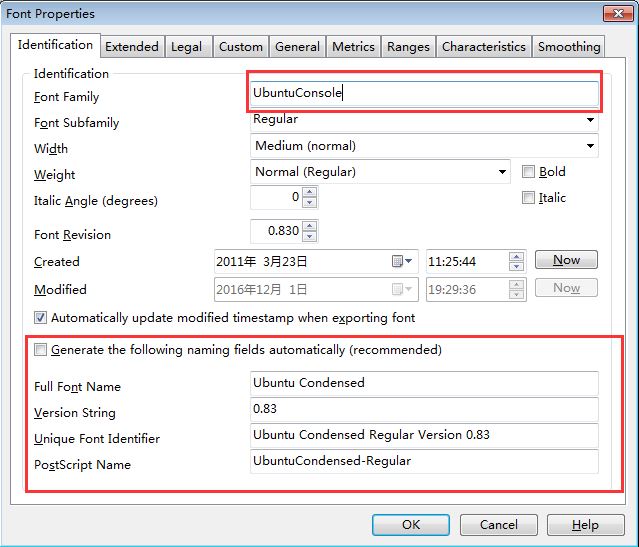Increase the Italic Angle spinner value
This screenshot has width=639, height=547.
pyautogui.click(x=309, y=192)
